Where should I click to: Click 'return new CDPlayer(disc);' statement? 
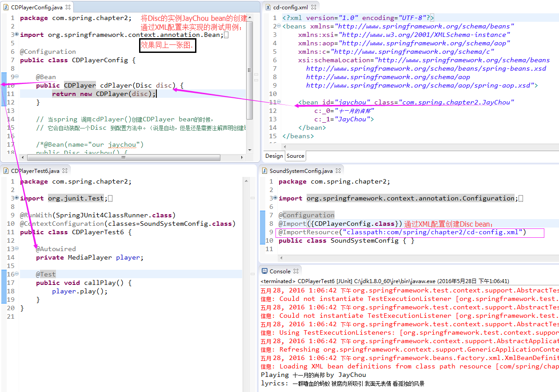coord(104,94)
